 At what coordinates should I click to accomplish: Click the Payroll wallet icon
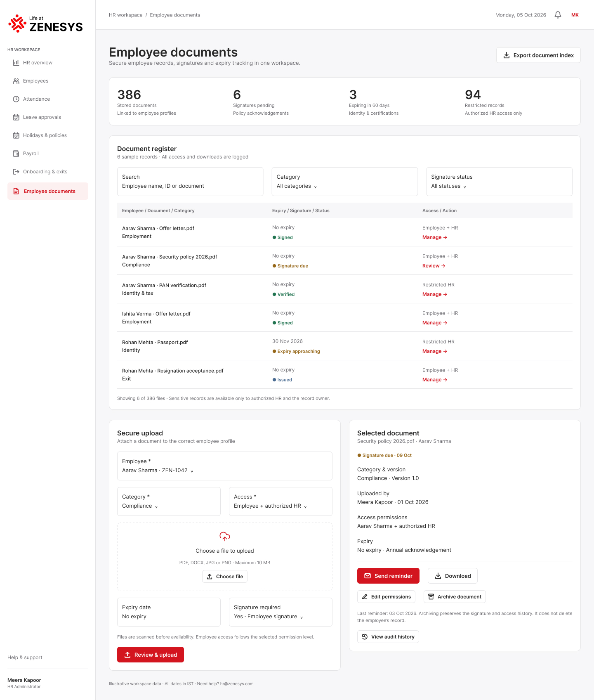tap(16, 154)
